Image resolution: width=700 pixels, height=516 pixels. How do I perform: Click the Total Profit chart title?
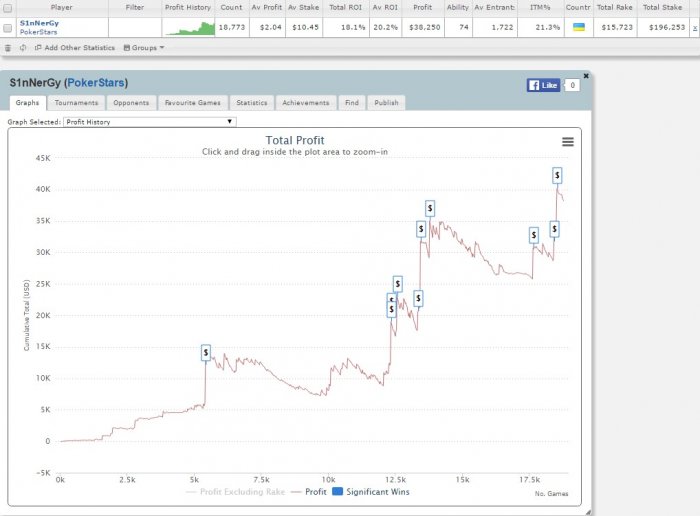click(x=295, y=140)
